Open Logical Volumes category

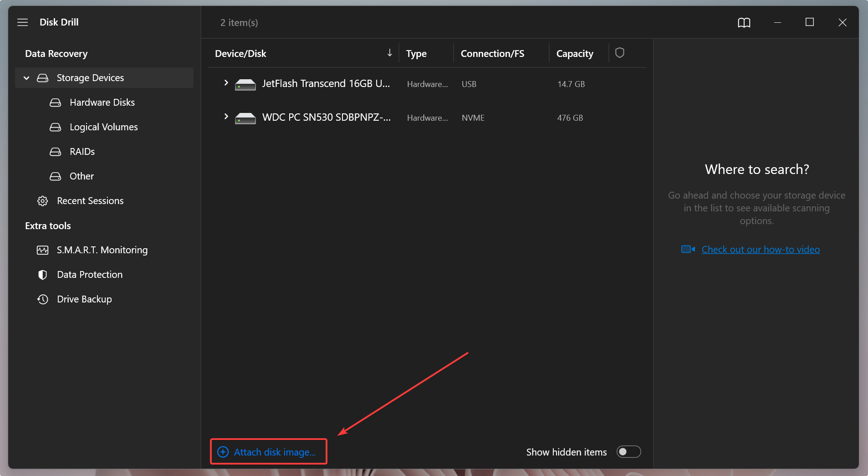104,127
